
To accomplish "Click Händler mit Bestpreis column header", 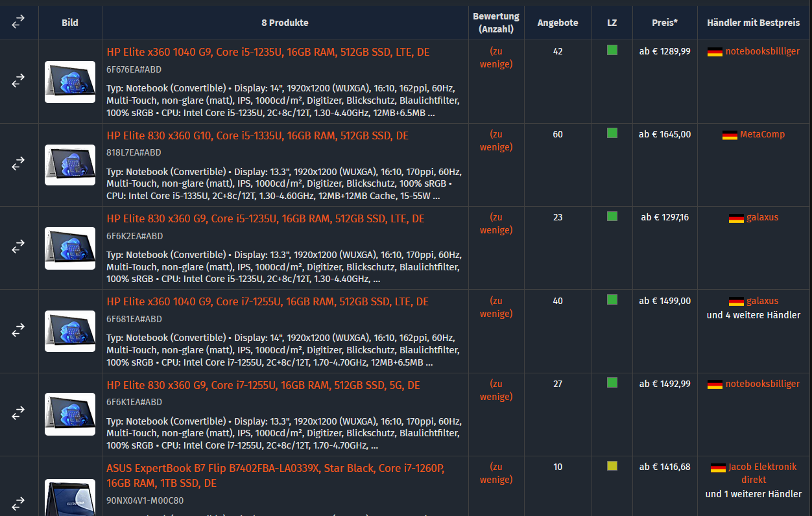I will [x=754, y=23].
